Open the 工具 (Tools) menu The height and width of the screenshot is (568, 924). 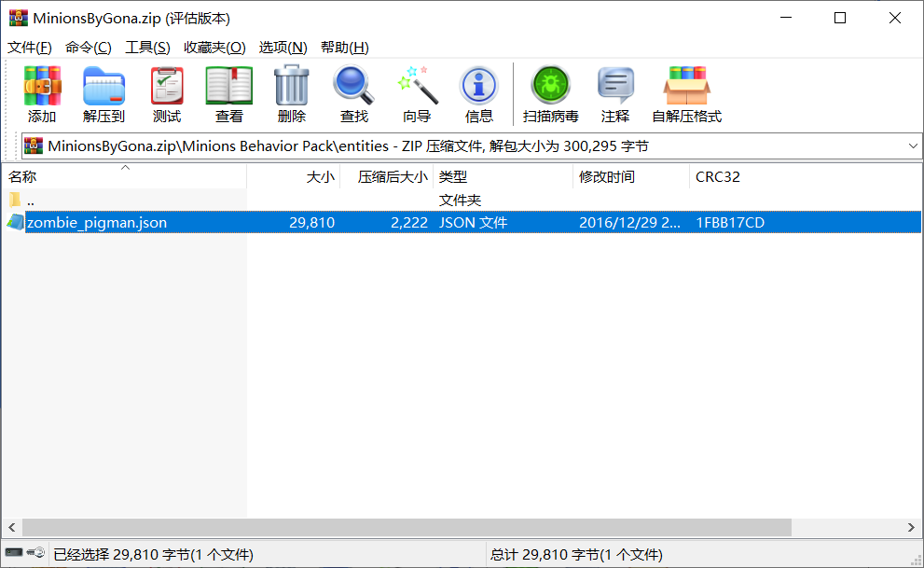coord(147,47)
